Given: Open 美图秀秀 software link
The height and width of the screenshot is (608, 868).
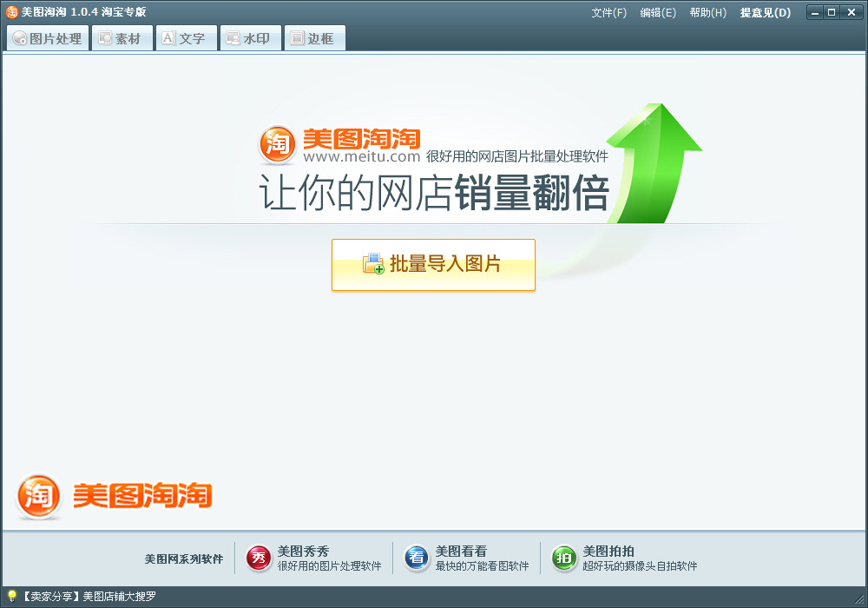Looking at the screenshot, I should (303, 551).
